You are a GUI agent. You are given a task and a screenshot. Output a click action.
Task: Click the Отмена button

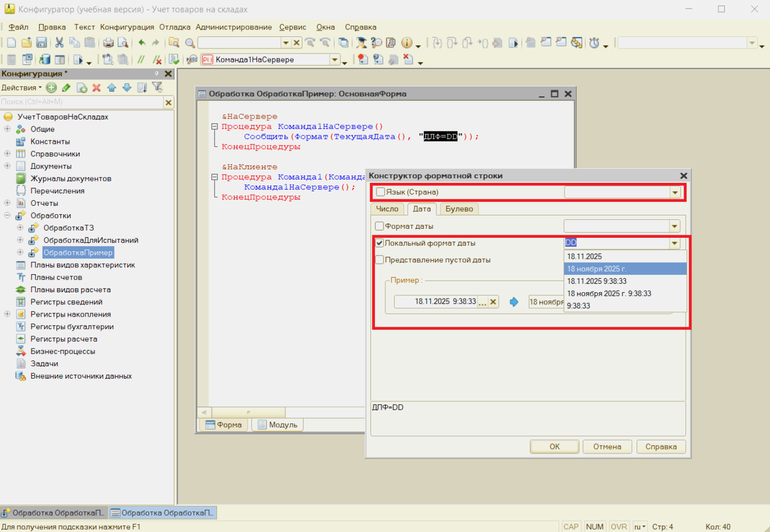click(x=607, y=447)
